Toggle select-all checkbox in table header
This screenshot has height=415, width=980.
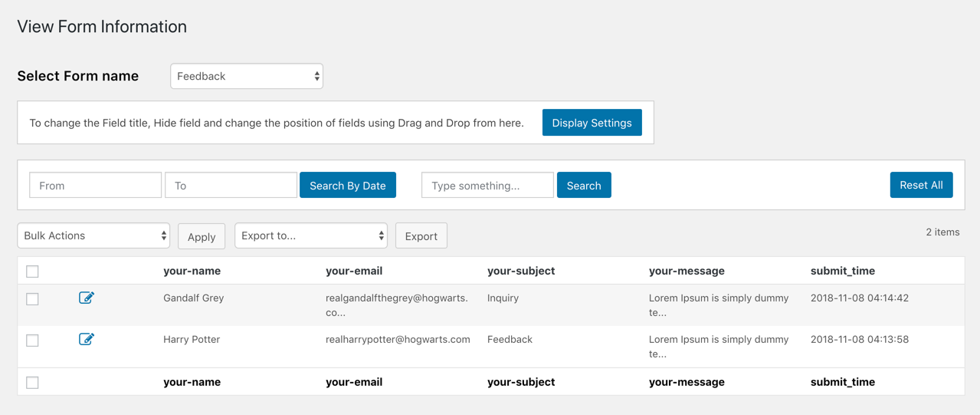(32, 272)
